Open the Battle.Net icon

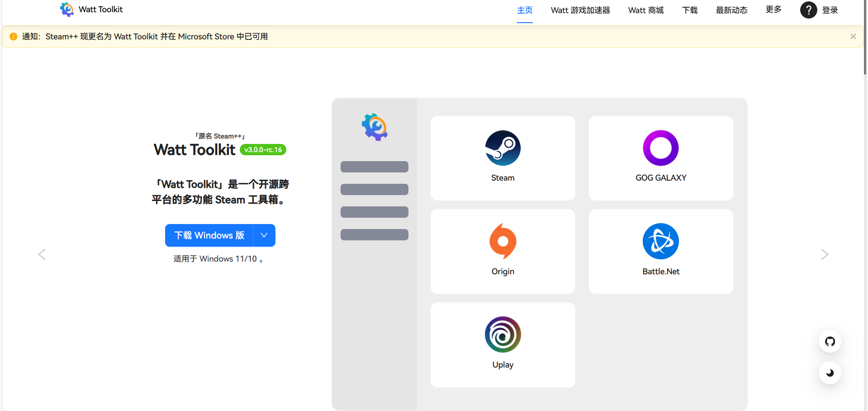coord(661,241)
